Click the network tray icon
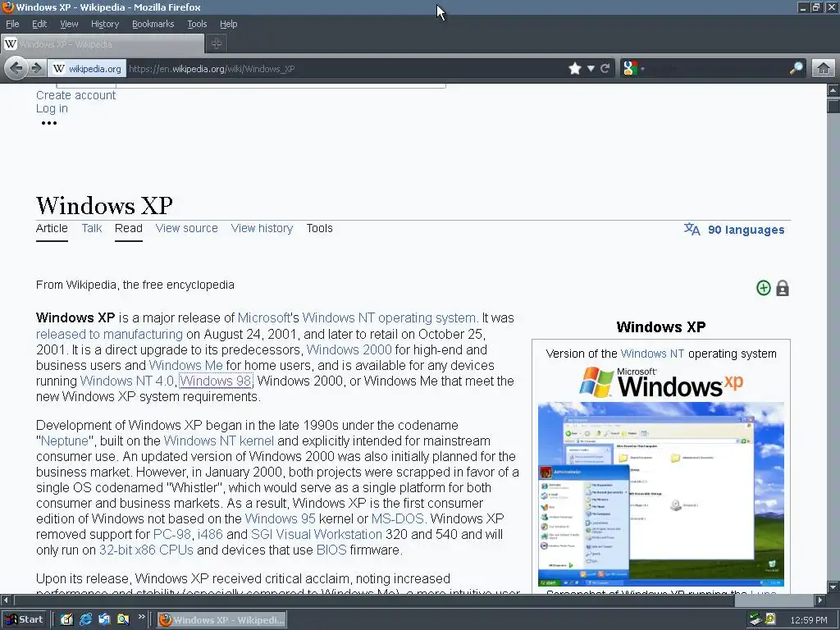This screenshot has width=840, height=630. click(756, 619)
